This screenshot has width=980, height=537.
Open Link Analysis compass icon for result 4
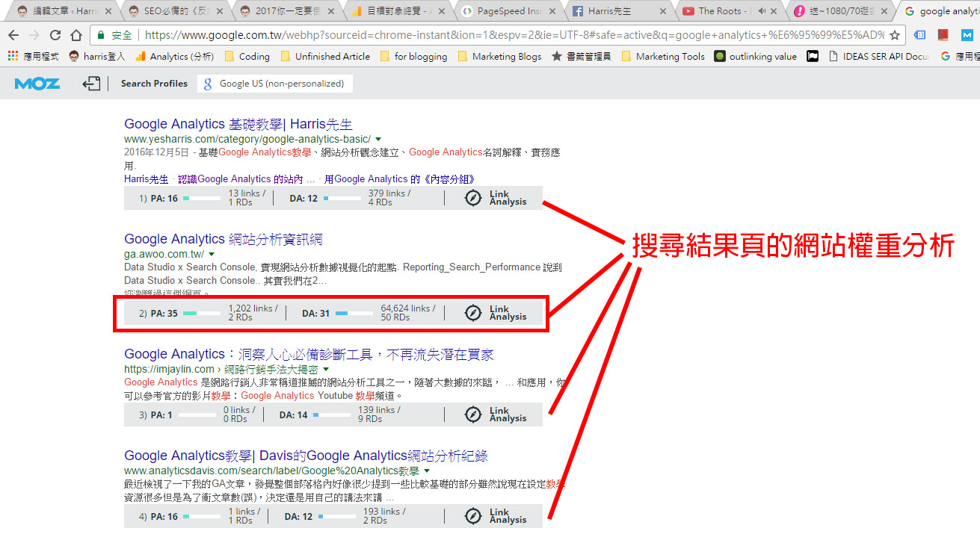pyautogui.click(x=473, y=516)
